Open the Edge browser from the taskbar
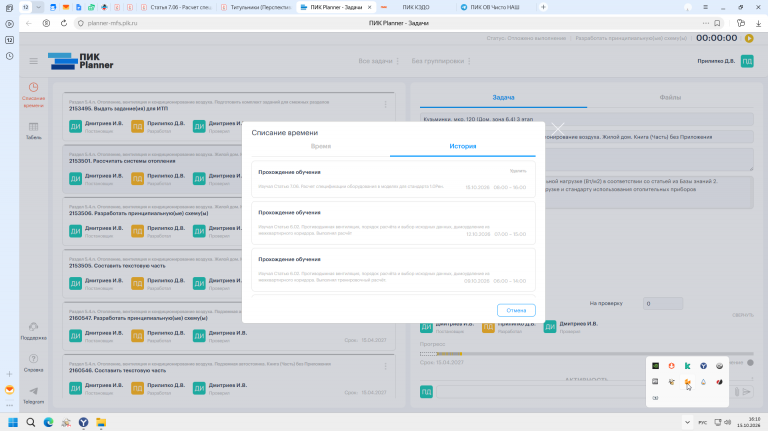Image resolution: width=768 pixels, height=431 pixels. 48,422
